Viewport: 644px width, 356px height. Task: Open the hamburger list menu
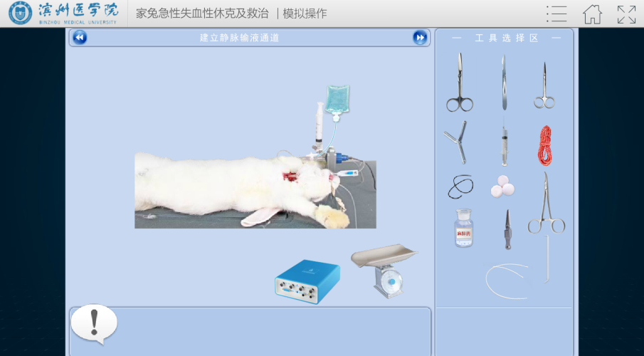point(556,14)
